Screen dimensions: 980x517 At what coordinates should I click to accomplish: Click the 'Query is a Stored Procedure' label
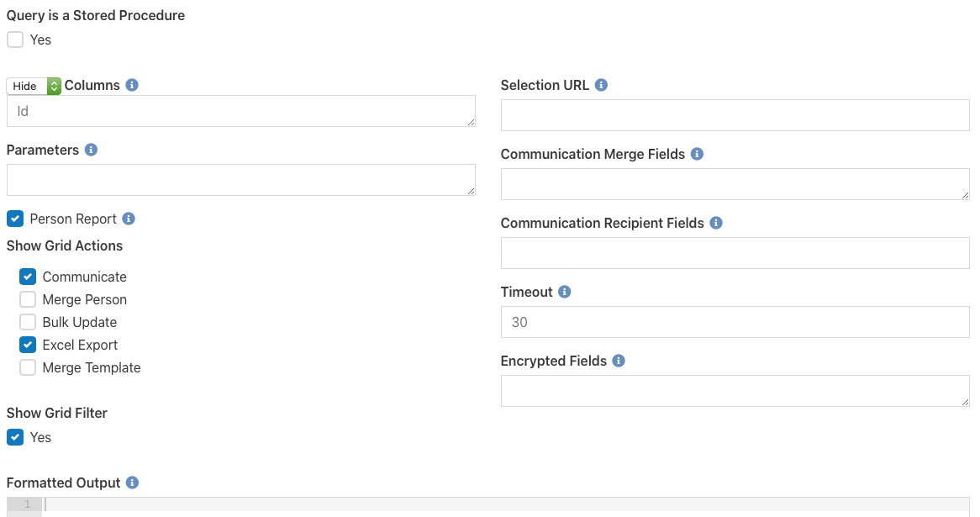(96, 16)
